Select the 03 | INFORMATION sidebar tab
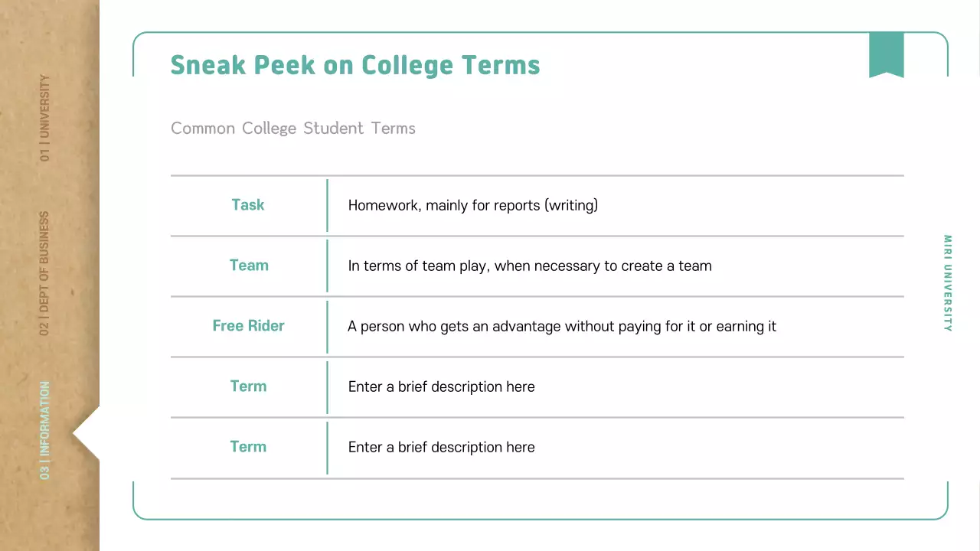 click(x=44, y=430)
